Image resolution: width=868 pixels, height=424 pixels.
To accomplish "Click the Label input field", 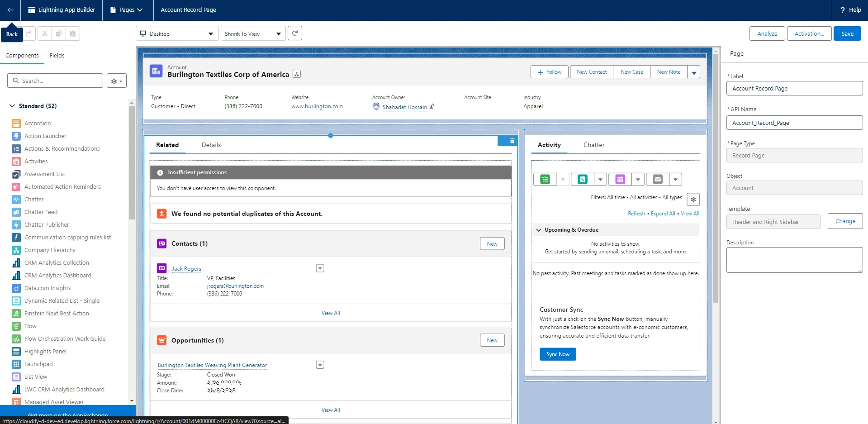I will point(794,88).
